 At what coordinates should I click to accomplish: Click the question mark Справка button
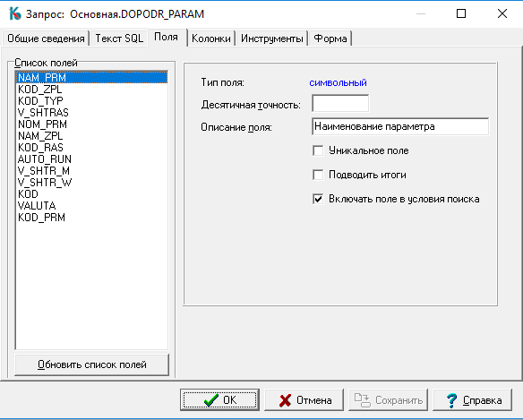tap(472, 399)
